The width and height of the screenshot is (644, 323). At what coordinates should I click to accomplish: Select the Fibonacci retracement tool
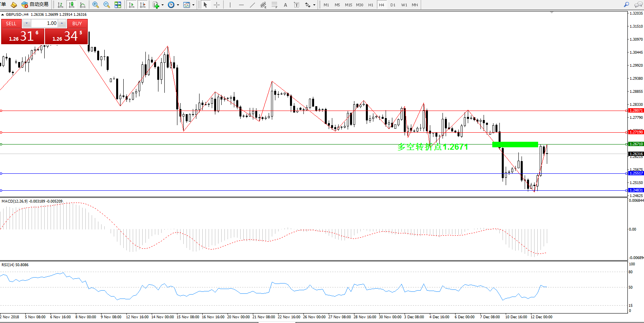pos(274,5)
